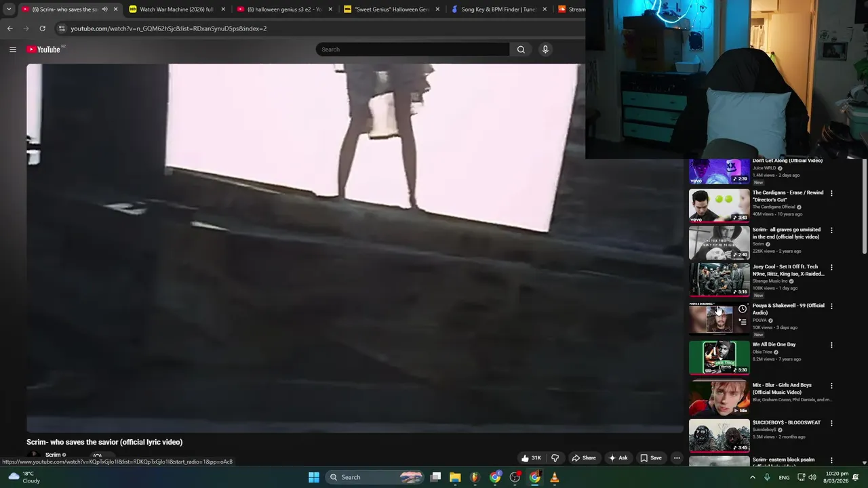Close the Song Key & BPM Finder tab

[545, 9]
